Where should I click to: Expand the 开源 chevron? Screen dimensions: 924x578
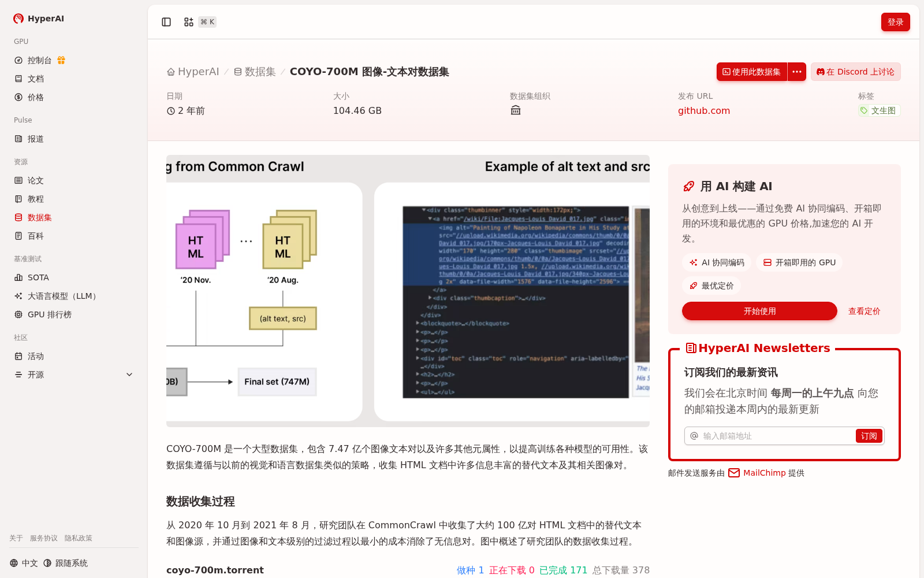pos(129,375)
